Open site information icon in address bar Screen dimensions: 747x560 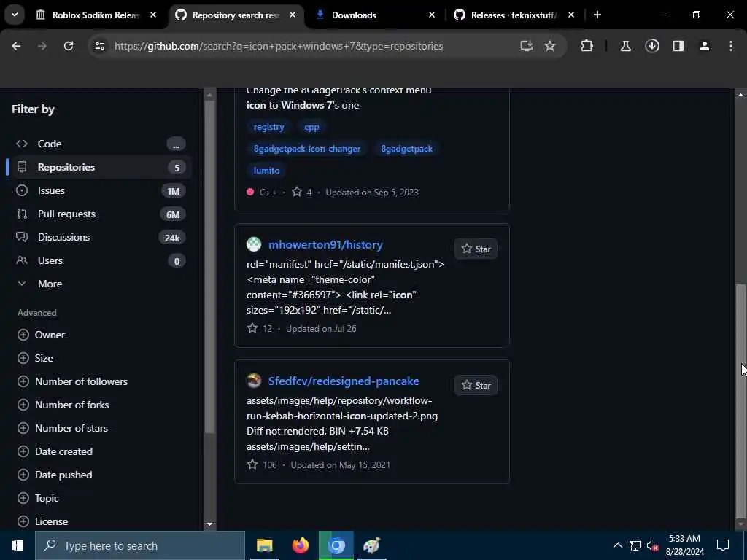(99, 46)
